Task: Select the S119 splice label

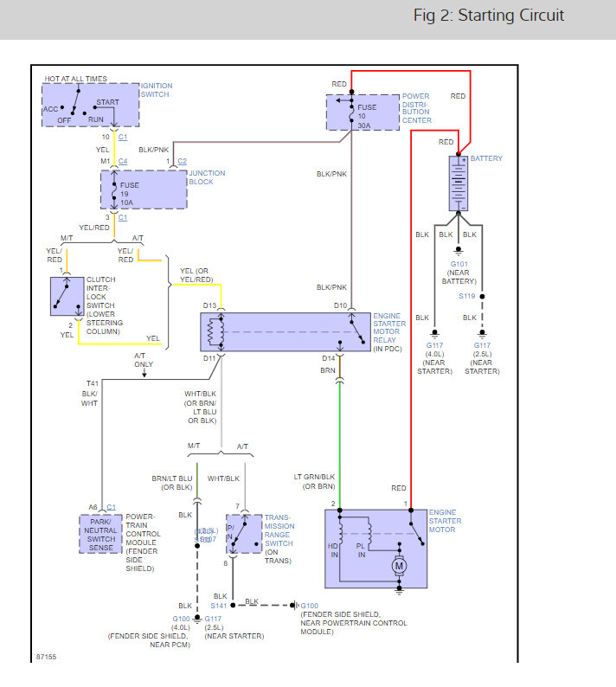Action: pos(467,296)
